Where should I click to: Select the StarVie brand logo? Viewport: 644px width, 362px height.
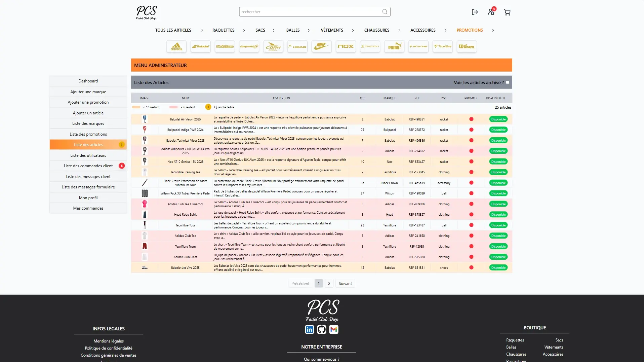(x=418, y=46)
